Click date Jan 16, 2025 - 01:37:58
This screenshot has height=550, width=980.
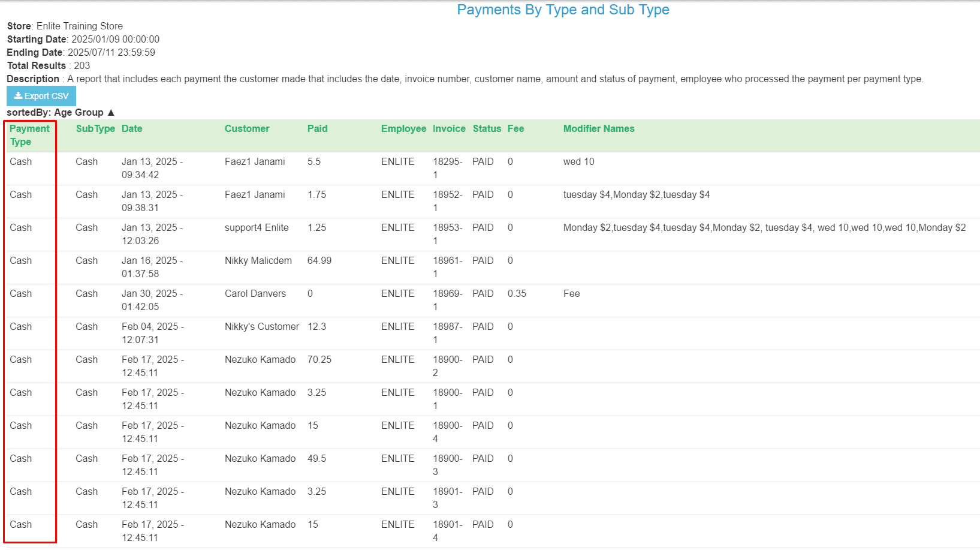pyautogui.click(x=152, y=268)
